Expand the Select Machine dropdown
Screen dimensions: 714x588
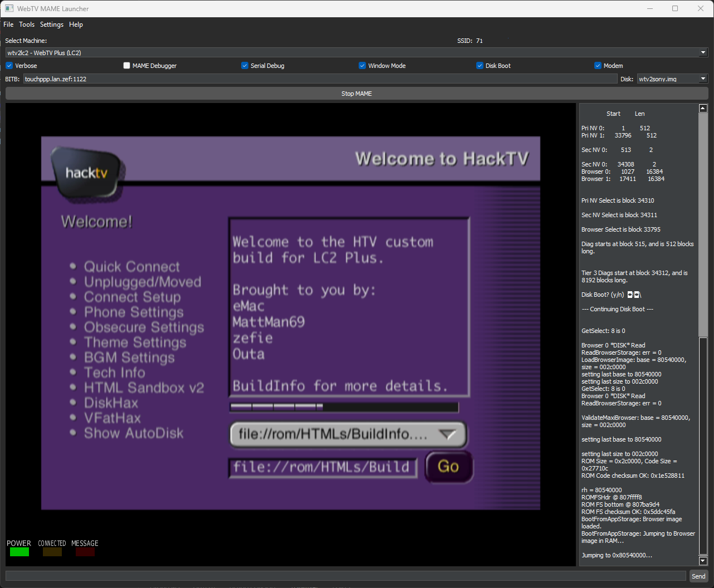pyautogui.click(x=702, y=53)
